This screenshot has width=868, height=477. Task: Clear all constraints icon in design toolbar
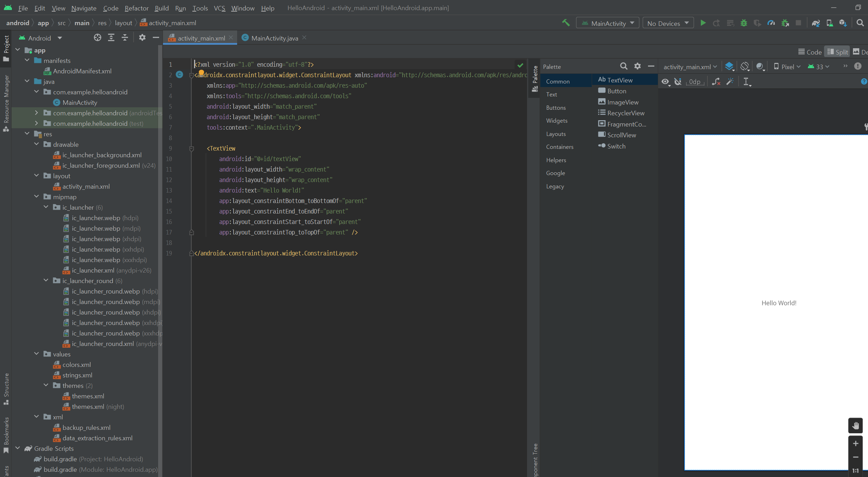click(x=716, y=82)
